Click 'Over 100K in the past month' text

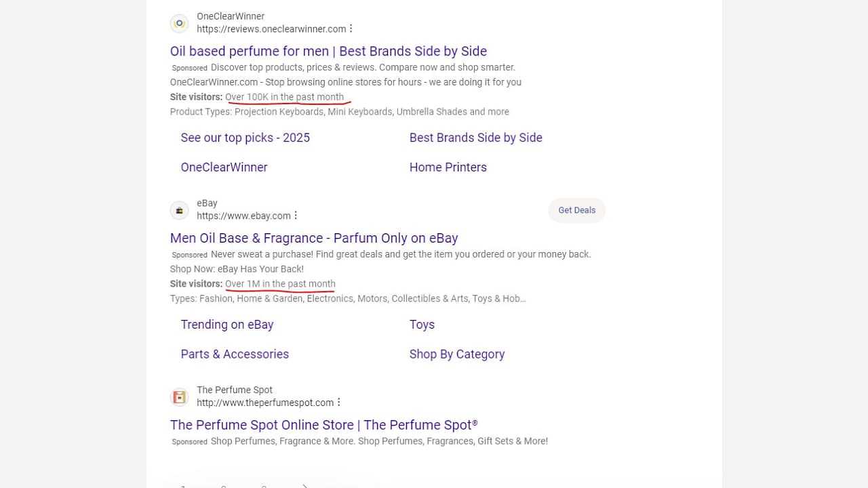tap(285, 97)
